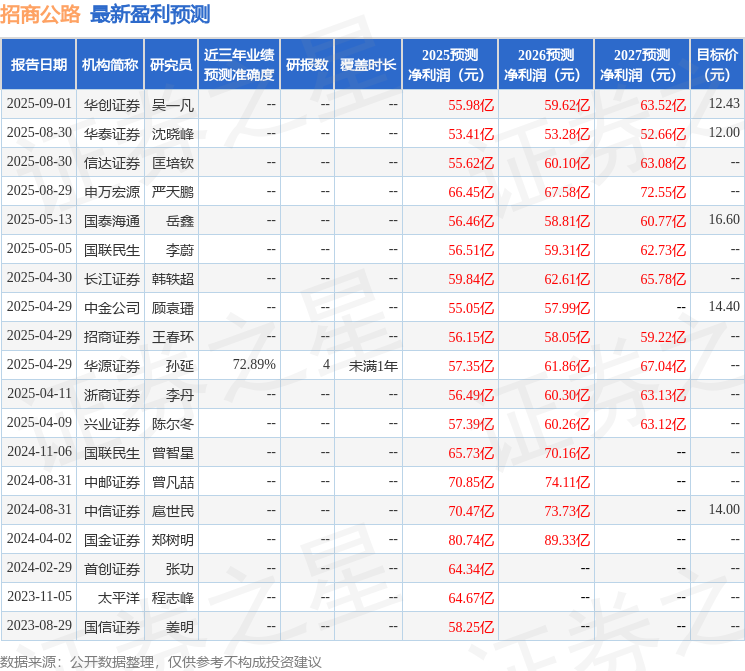Click the 60.10亿 profit value
This screenshot has width=745, height=671.
point(567,163)
